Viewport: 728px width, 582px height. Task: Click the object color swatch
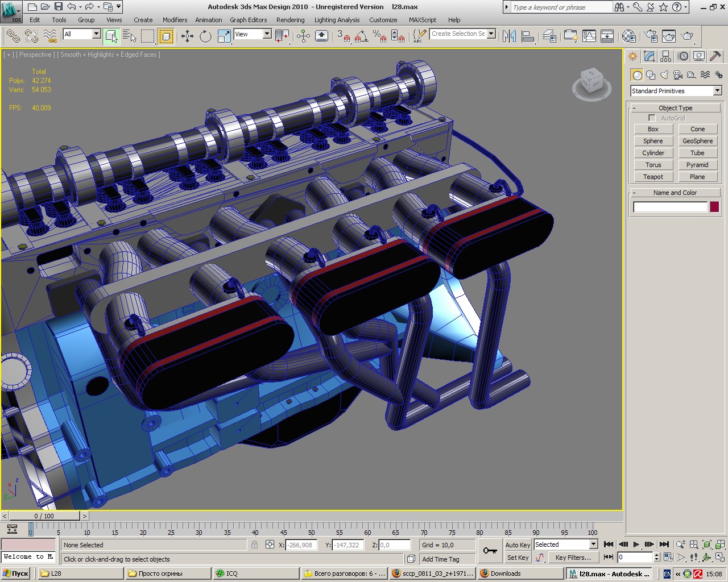tap(714, 207)
